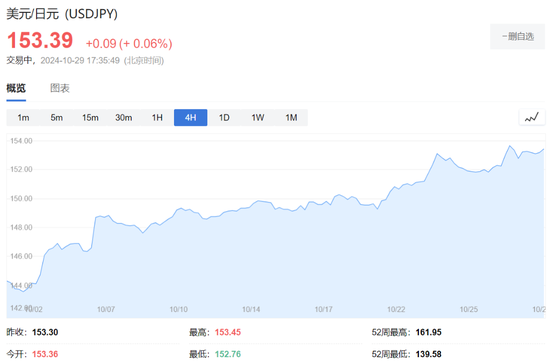Click the 最低 value 152.76
The height and width of the screenshot is (362, 550).
pos(228,354)
